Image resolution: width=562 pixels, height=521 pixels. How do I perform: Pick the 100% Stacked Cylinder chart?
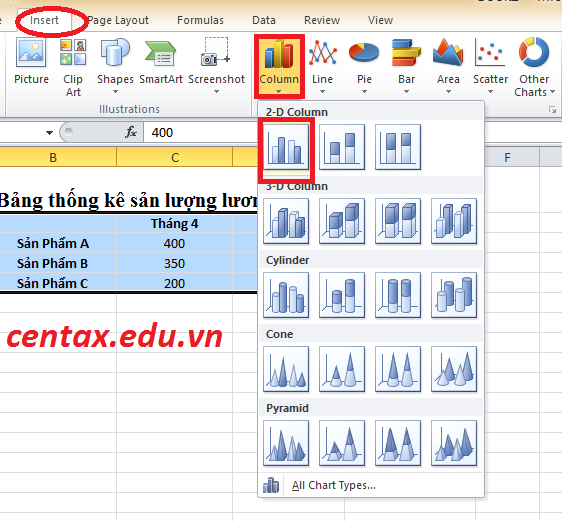point(398,295)
